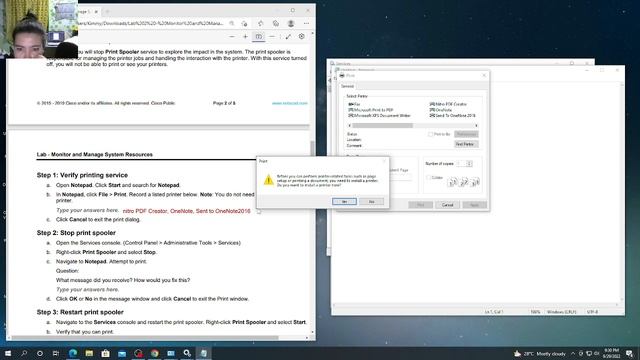This screenshot has width=640, height=360.
Task: Click Notepad vertical scrollbar
Action: (622, 192)
